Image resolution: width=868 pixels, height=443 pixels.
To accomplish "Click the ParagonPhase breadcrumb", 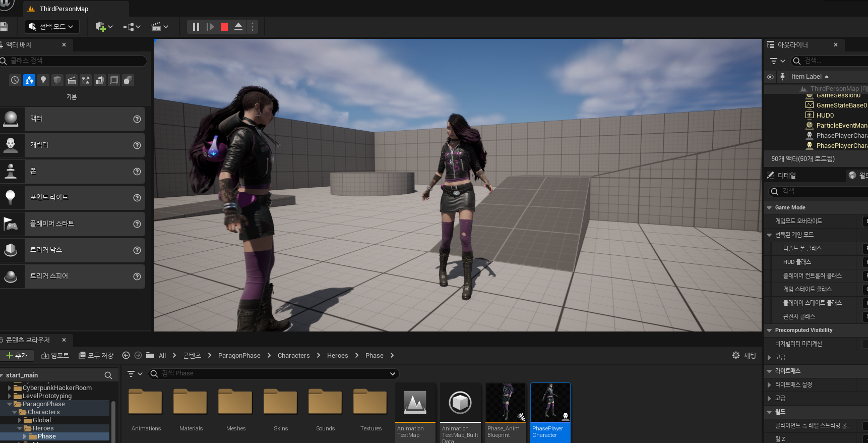I will pyautogui.click(x=239, y=356).
